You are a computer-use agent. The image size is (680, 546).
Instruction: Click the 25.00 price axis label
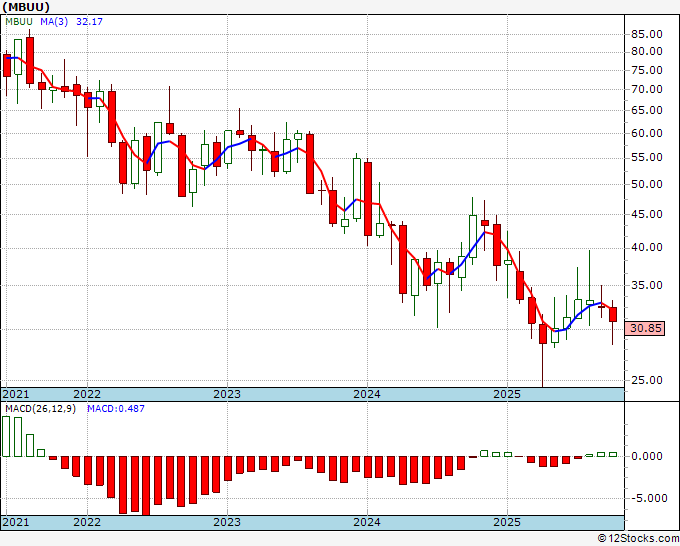647,380
